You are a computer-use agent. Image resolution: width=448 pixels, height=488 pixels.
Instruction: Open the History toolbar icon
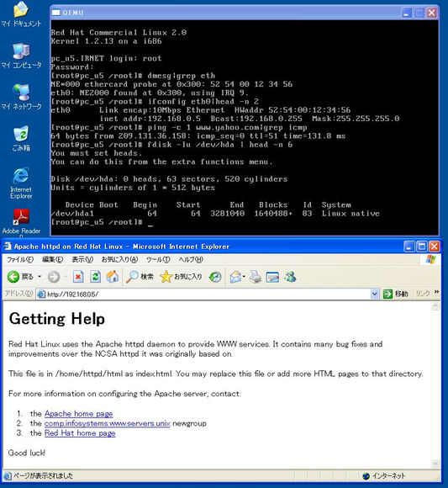215,277
